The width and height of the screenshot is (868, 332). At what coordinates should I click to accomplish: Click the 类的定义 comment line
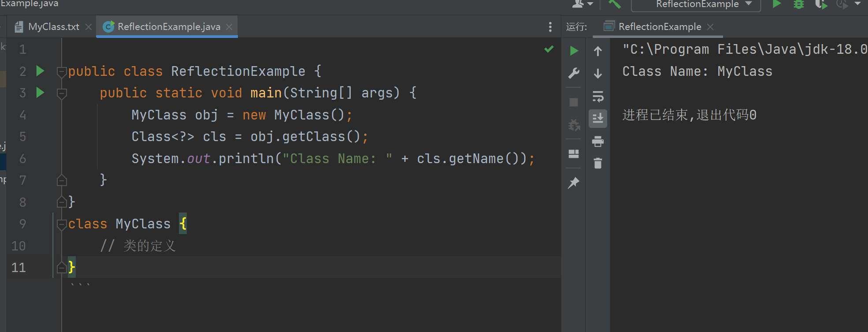click(x=138, y=246)
